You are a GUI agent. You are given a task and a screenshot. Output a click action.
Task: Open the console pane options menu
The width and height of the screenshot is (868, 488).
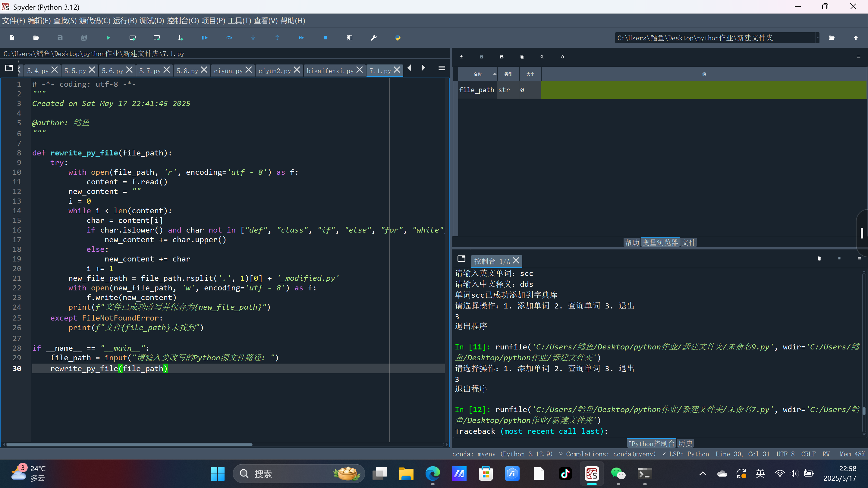click(859, 258)
